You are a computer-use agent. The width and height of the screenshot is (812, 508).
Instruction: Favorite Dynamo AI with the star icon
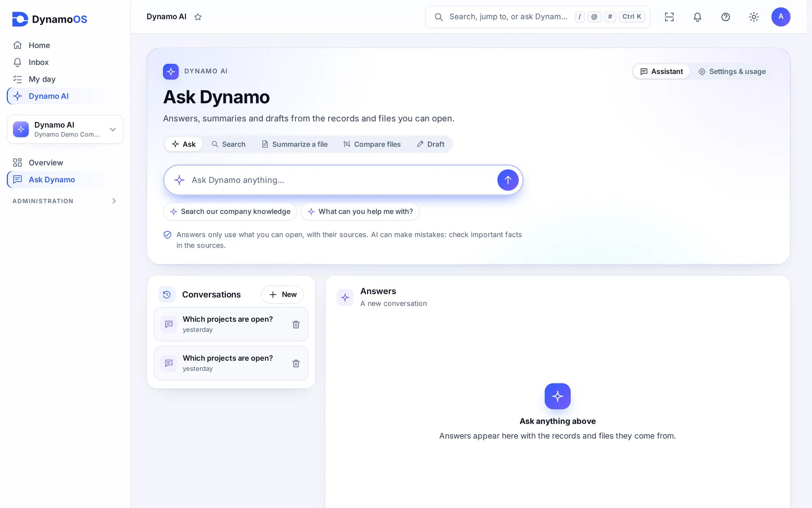[x=198, y=17]
